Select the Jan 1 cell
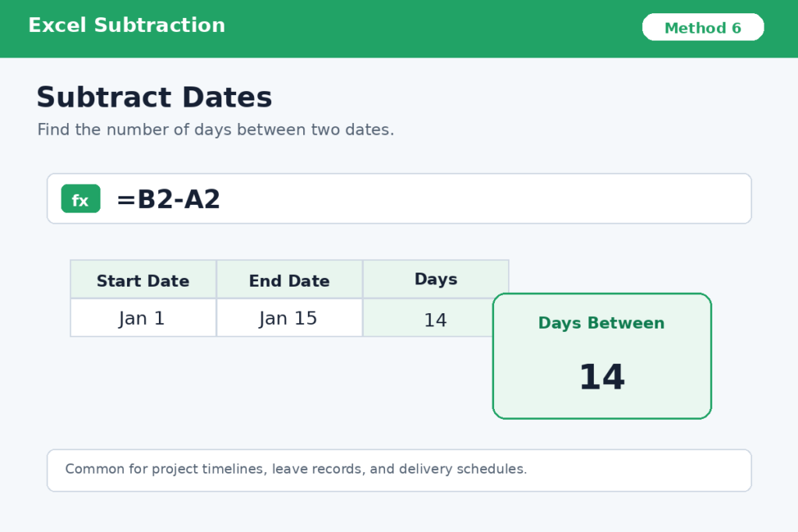Viewport: 798px width, 532px height. pyautogui.click(x=143, y=318)
